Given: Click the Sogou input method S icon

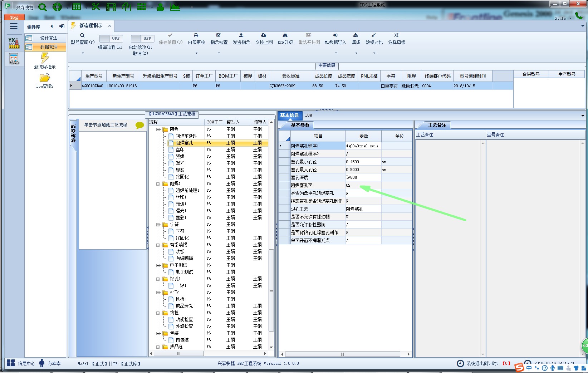Looking at the screenshot, I should click(x=519, y=368).
